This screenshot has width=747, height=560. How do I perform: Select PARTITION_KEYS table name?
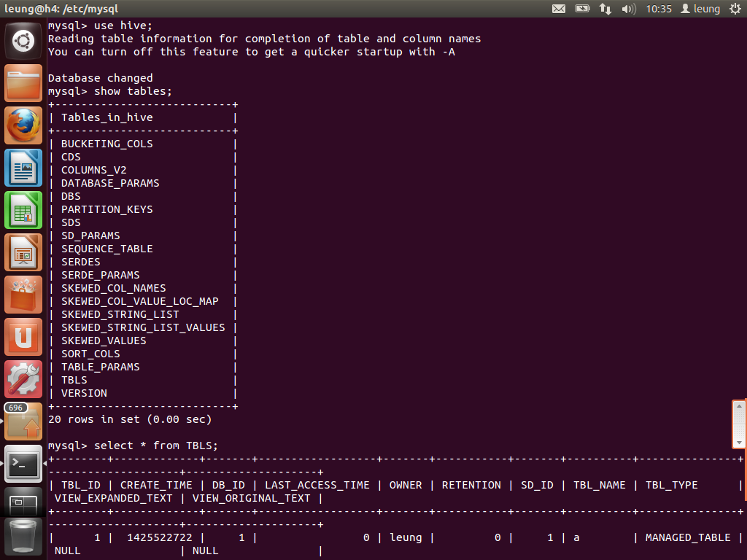[107, 209]
